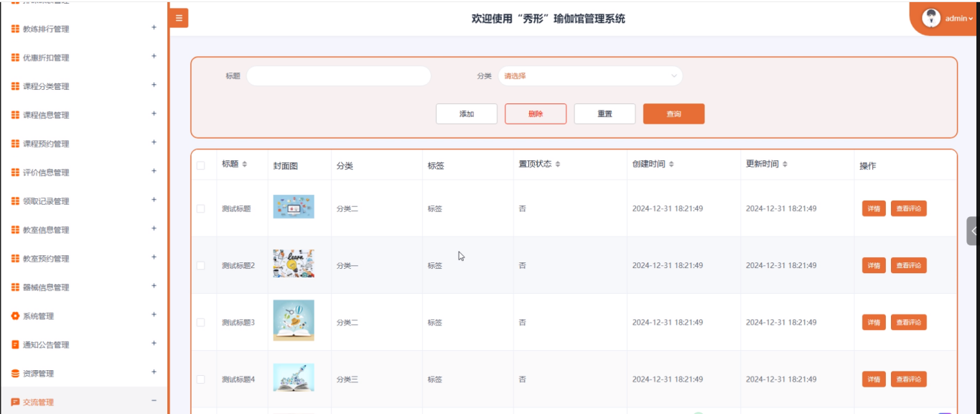Click the admin avatar icon
The image size is (980, 414).
point(931,18)
